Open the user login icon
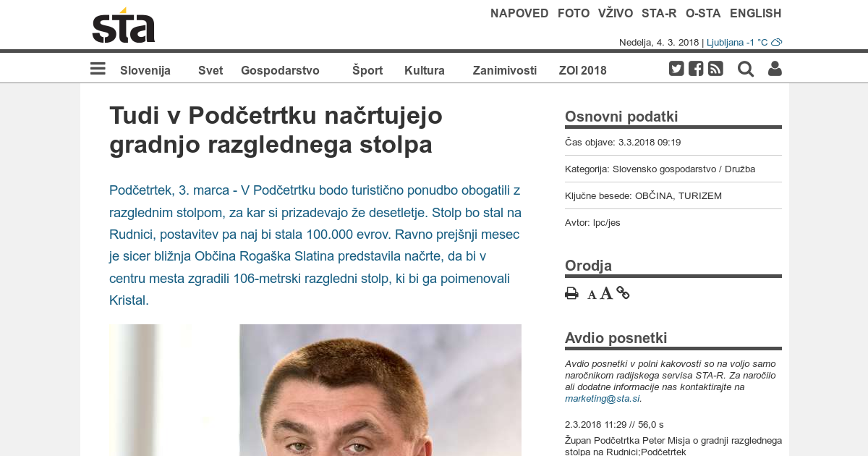The height and width of the screenshot is (456, 868). (x=775, y=69)
